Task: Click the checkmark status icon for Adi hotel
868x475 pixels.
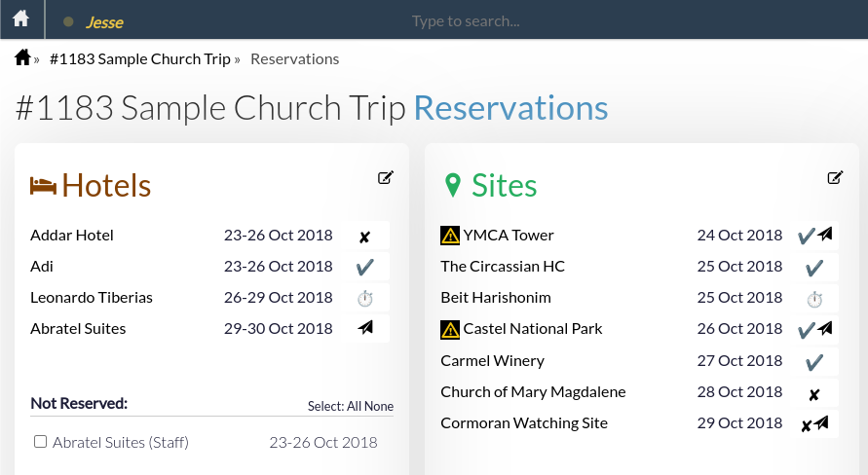Action: pos(365,267)
